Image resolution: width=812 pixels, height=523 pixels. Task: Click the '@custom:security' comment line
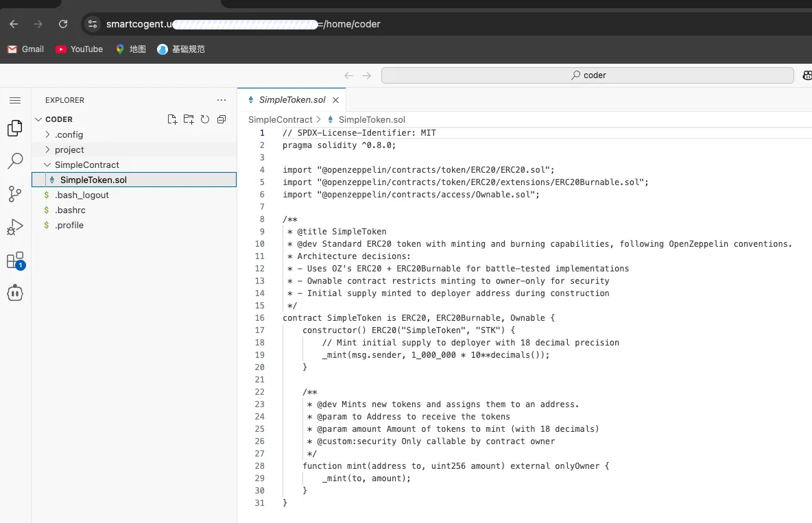431,441
